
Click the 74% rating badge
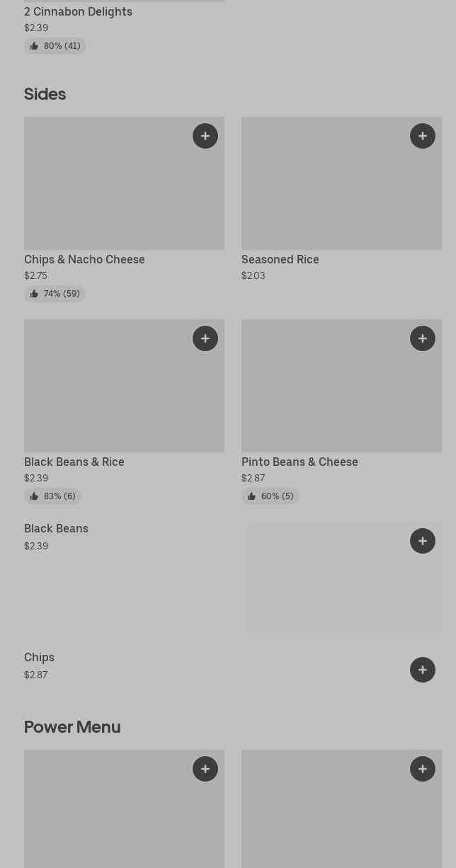(55, 294)
